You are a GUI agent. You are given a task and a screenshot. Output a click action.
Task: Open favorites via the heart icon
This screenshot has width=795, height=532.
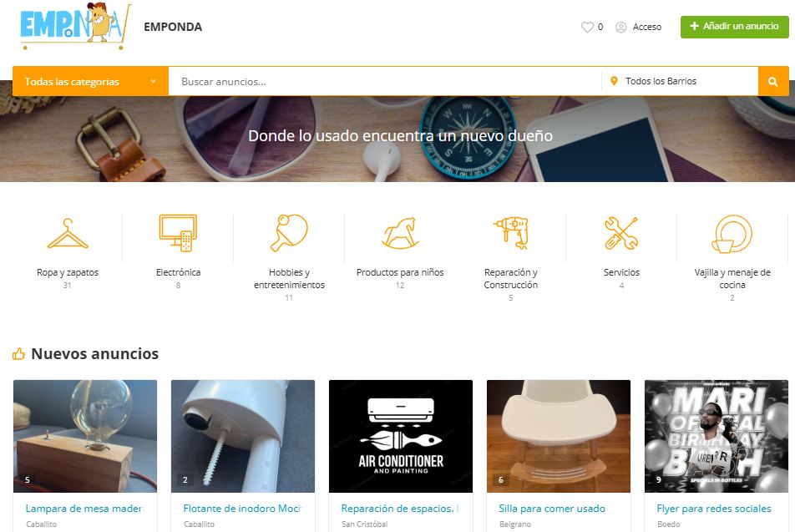click(587, 27)
